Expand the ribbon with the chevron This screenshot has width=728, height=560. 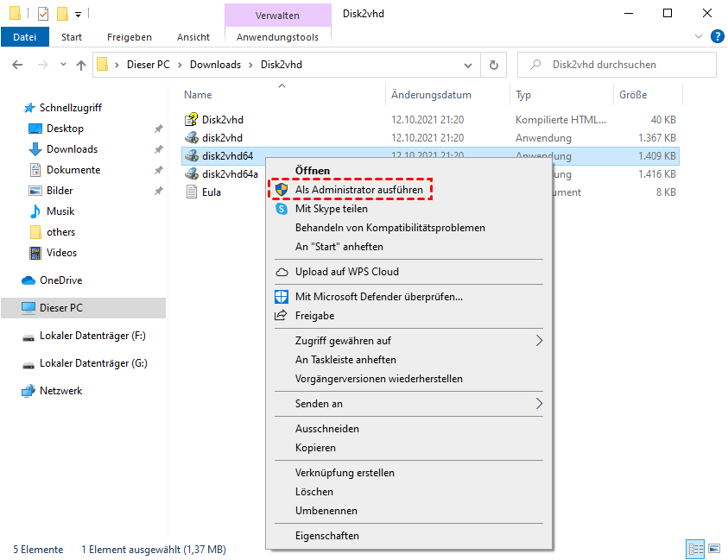[x=699, y=36]
